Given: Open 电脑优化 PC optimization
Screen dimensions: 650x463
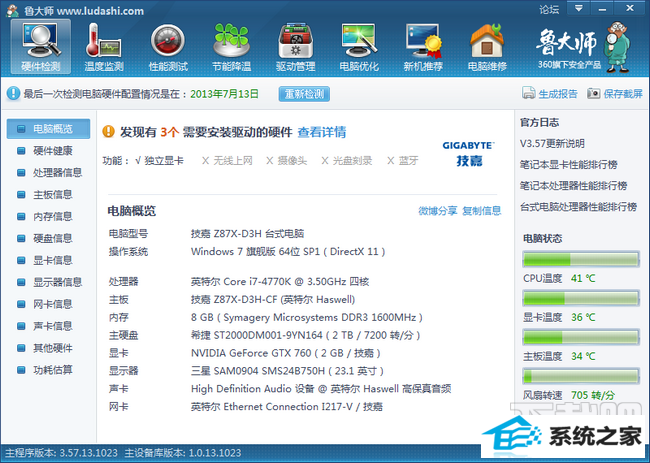Looking at the screenshot, I should [x=359, y=47].
